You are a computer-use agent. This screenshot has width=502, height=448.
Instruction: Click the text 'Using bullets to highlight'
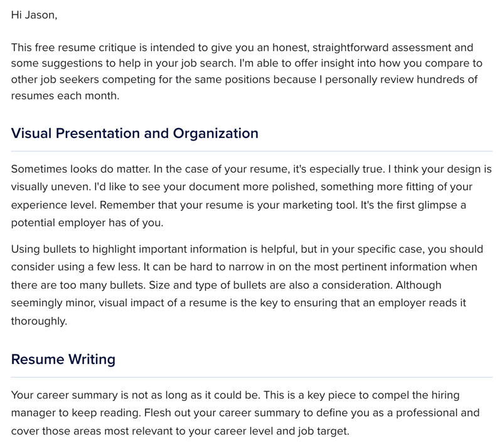(73, 249)
